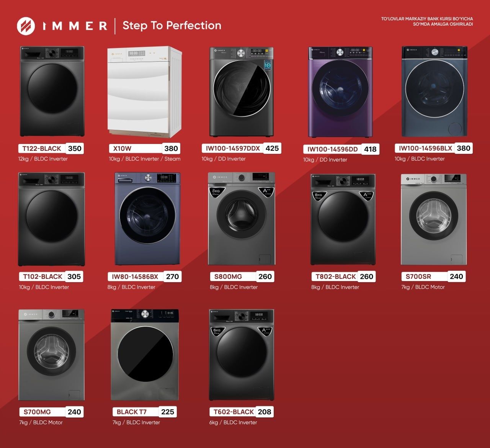This screenshot has height=448, width=490.
Task: Select the blue IW80-14586BX washer image
Action: 147,219
